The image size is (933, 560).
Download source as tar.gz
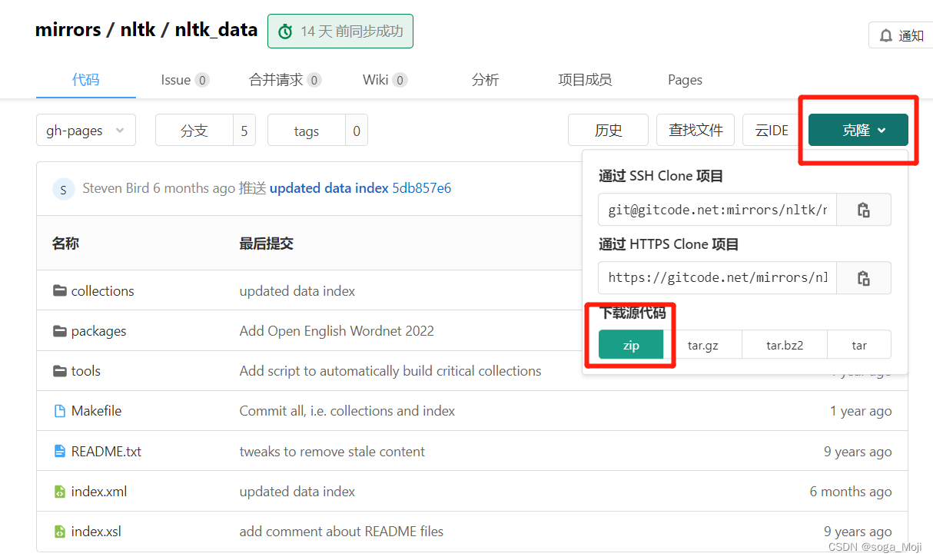pos(702,345)
